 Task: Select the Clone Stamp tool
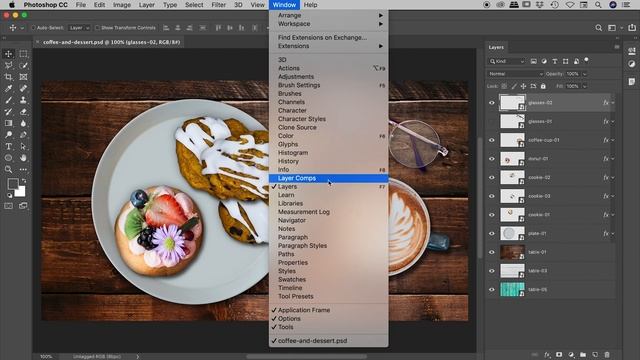coord(23,100)
